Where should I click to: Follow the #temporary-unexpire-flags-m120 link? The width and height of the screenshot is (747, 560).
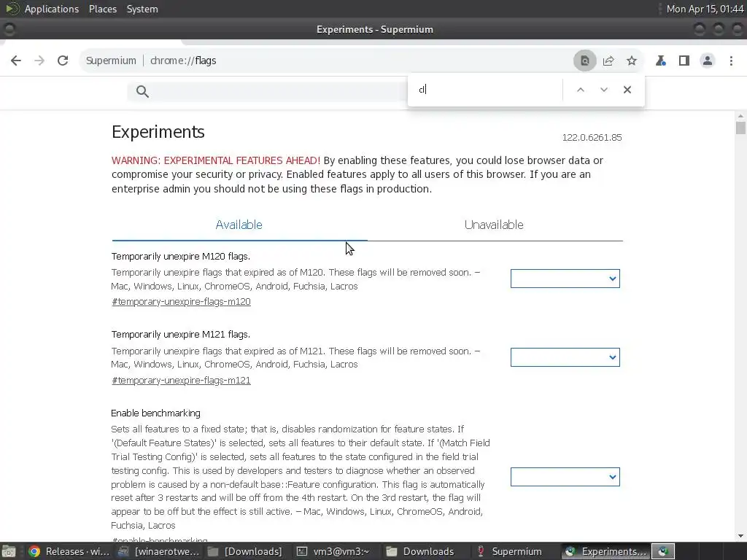pos(181,301)
